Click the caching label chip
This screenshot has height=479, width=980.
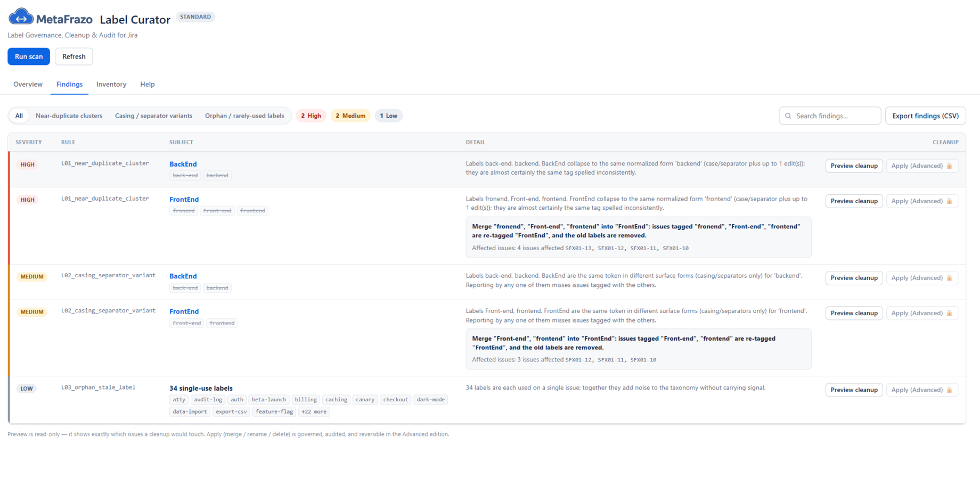336,400
